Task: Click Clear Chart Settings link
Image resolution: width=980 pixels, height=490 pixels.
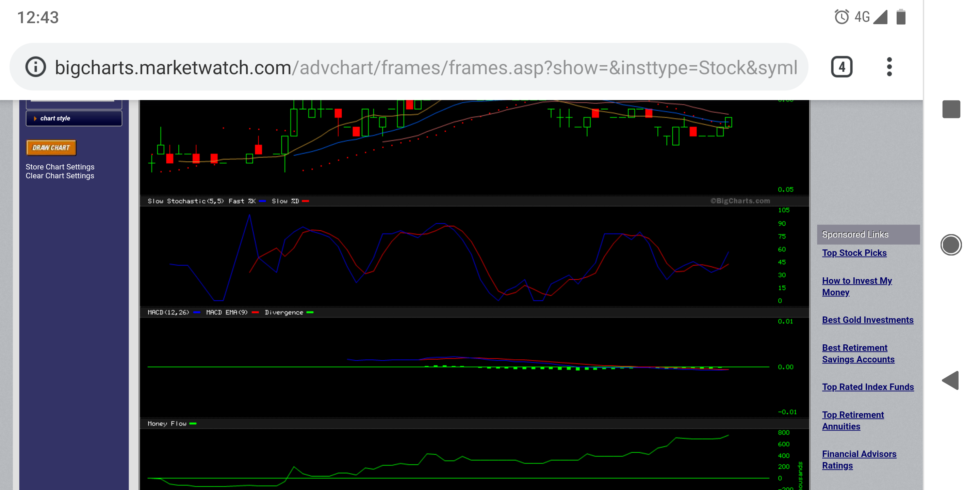Action: (60, 176)
